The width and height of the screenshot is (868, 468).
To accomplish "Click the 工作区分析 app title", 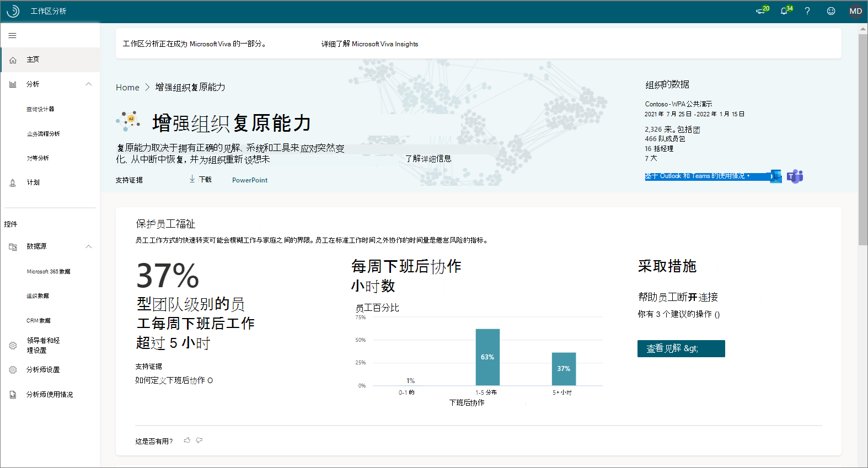I will click(x=49, y=11).
